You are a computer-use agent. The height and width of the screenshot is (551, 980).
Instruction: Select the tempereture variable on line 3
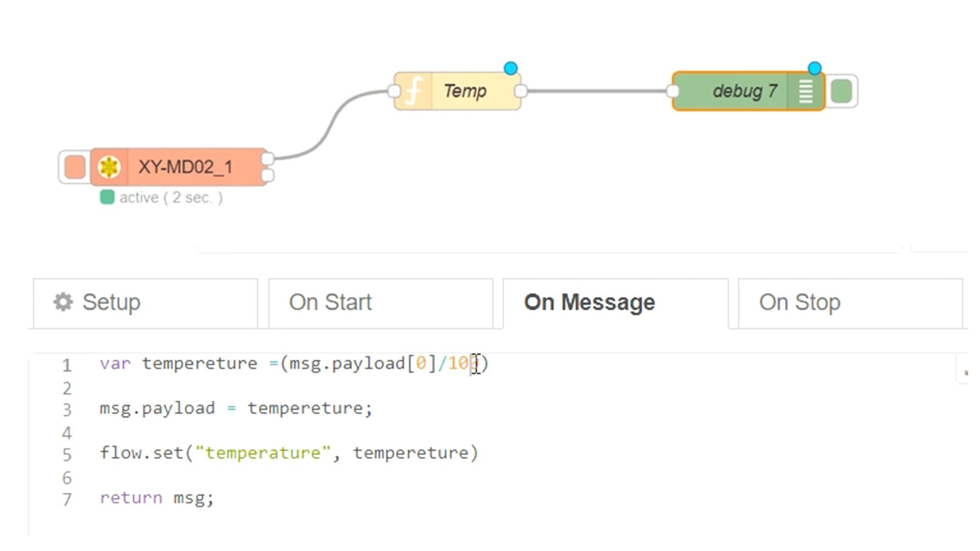coord(309,408)
